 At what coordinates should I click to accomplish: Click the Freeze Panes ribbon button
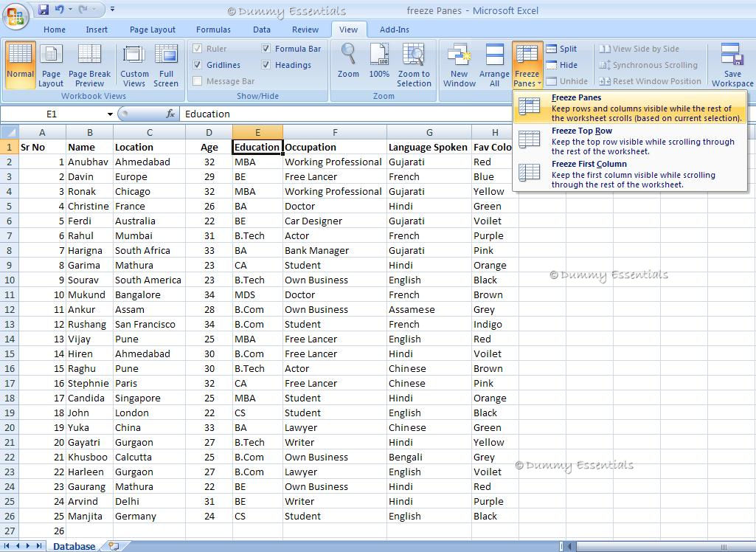click(527, 65)
